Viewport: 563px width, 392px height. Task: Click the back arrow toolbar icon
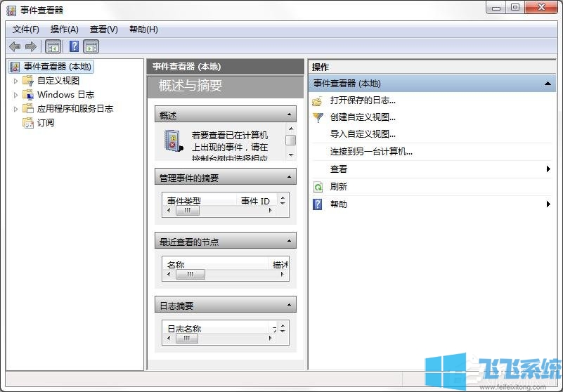[14, 46]
